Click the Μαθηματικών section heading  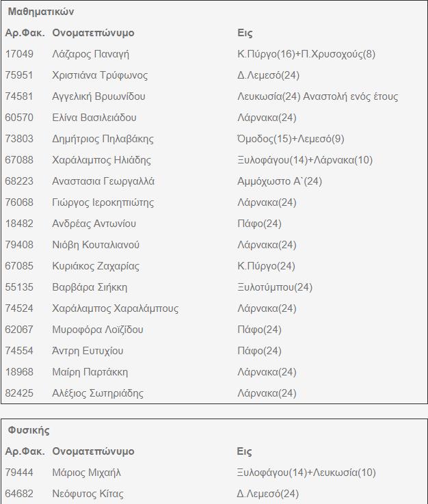[x=41, y=12]
